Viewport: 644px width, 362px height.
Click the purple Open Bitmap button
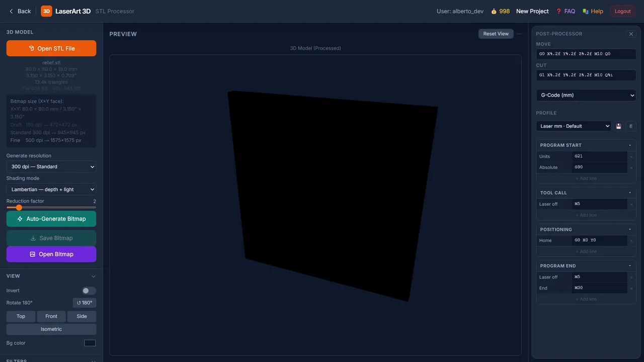point(51,254)
